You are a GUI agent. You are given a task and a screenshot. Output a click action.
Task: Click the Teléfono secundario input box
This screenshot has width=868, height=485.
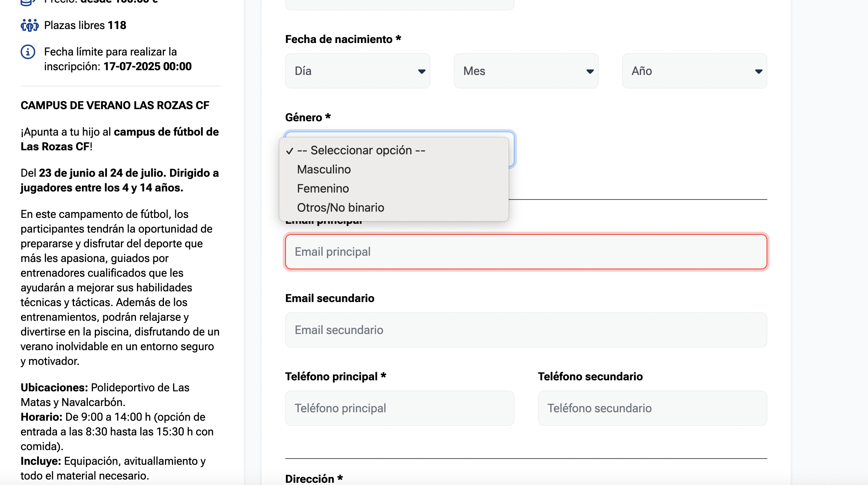coord(652,408)
